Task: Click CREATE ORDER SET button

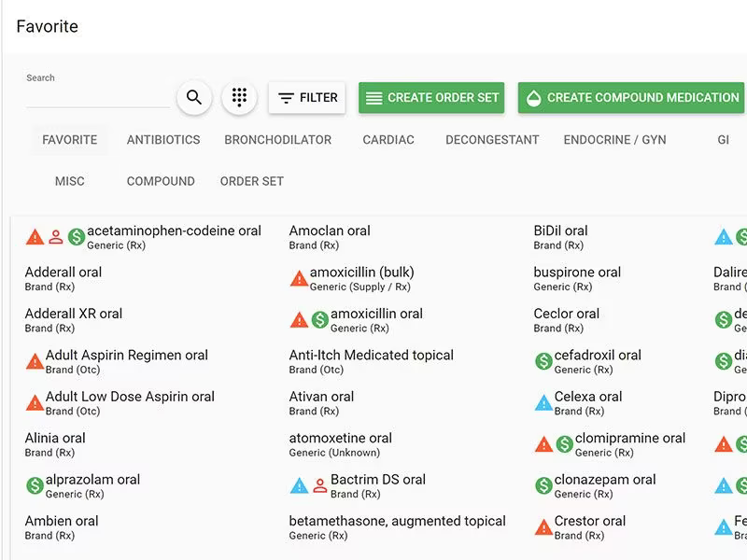Action: tap(431, 98)
